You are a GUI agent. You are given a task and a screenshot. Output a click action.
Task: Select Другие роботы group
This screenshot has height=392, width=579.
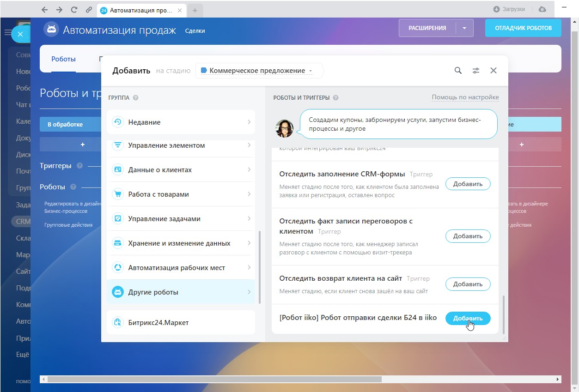tap(181, 292)
